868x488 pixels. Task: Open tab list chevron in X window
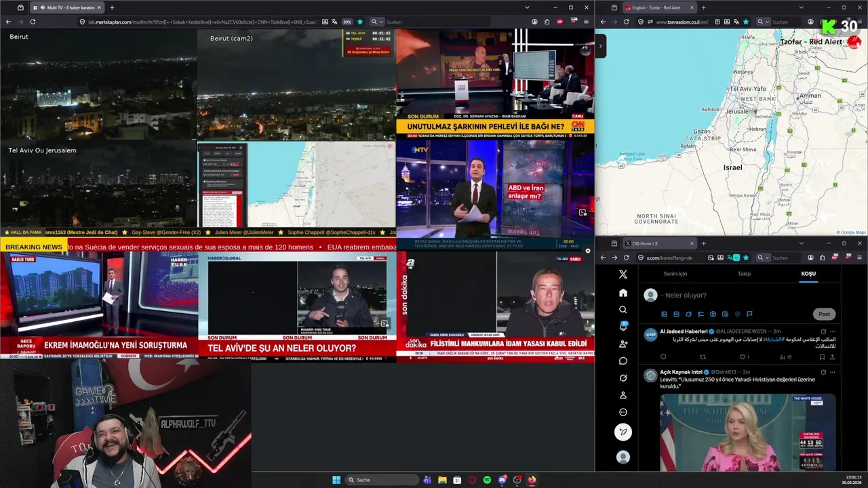pos(801,243)
